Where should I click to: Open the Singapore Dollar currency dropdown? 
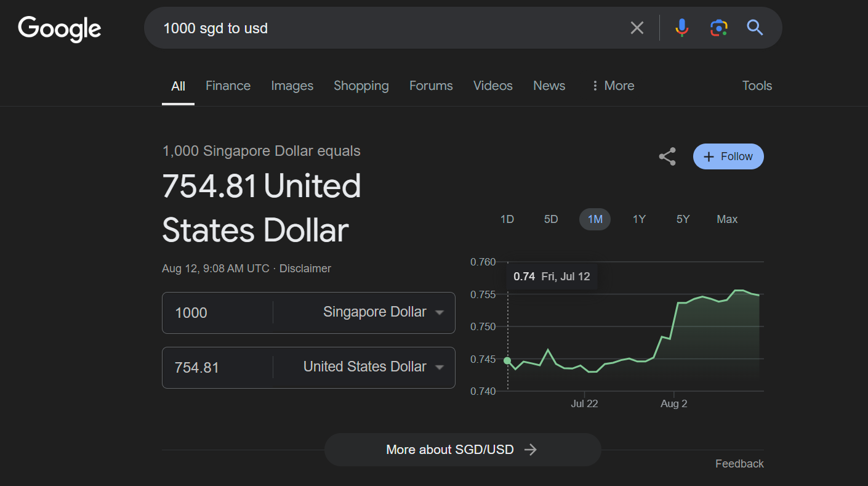coord(383,312)
